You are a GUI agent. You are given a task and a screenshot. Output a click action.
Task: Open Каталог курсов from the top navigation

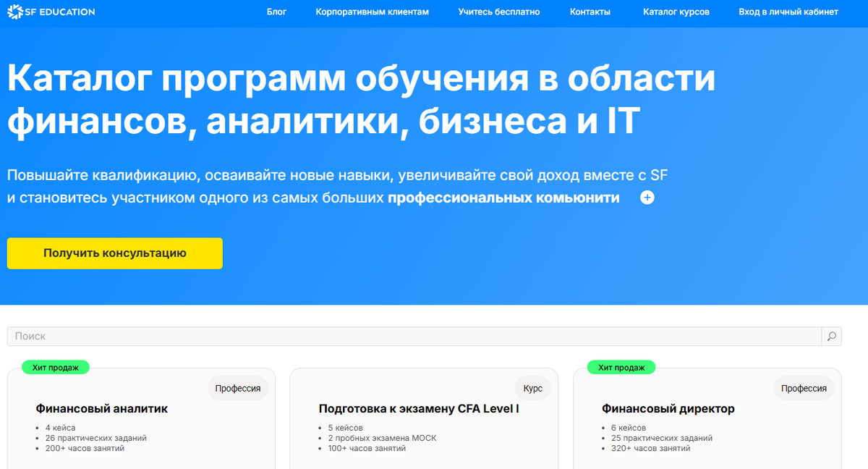click(x=676, y=12)
